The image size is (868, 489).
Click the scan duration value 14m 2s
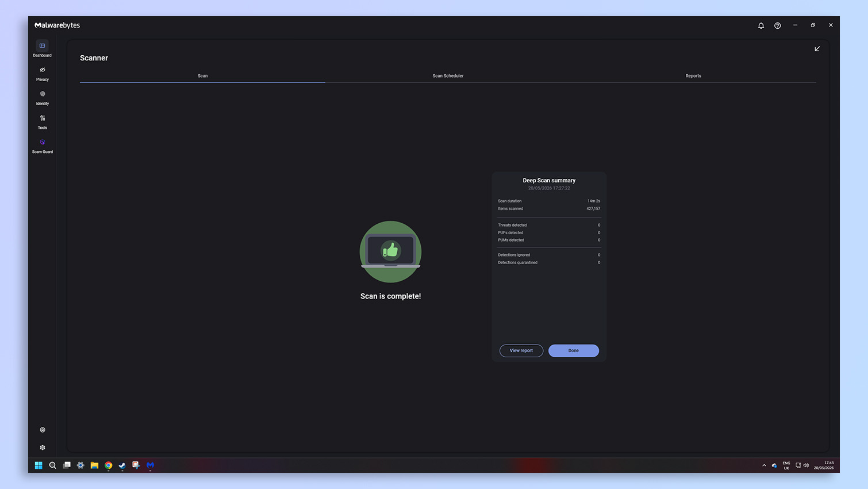point(594,201)
